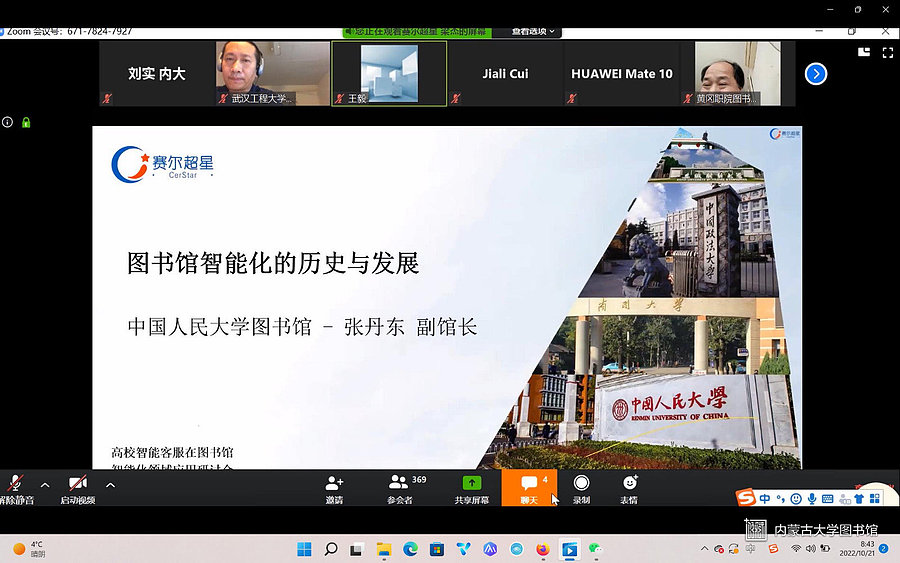Click Sogou voice input microphone icon
This screenshot has height=563, width=900.
click(812, 499)
